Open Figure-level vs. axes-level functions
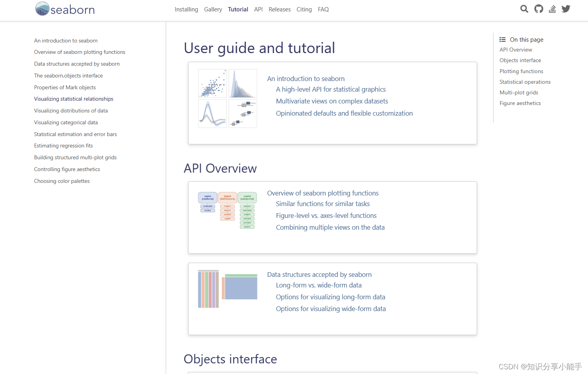 (326, 216)
